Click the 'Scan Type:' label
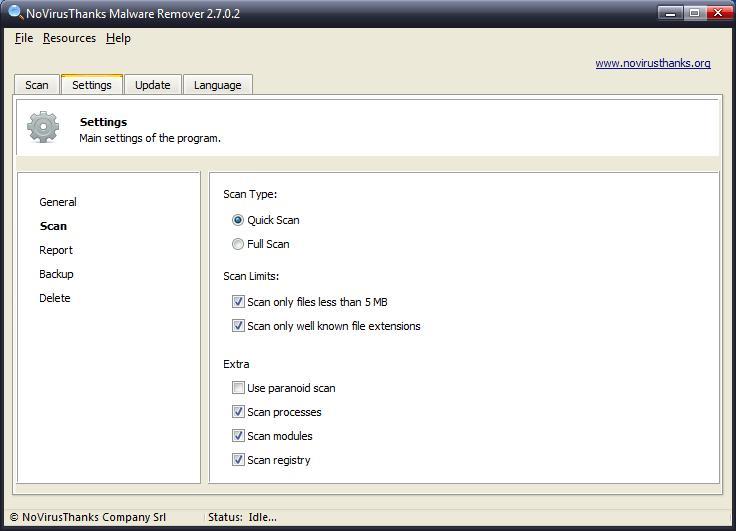736x531 pixels. pos(250,194)
